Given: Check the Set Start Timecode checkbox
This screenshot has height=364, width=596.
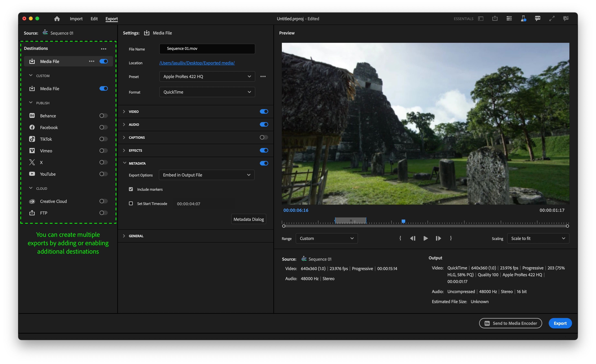Looking at the screenshot, I should coord(131,203).
